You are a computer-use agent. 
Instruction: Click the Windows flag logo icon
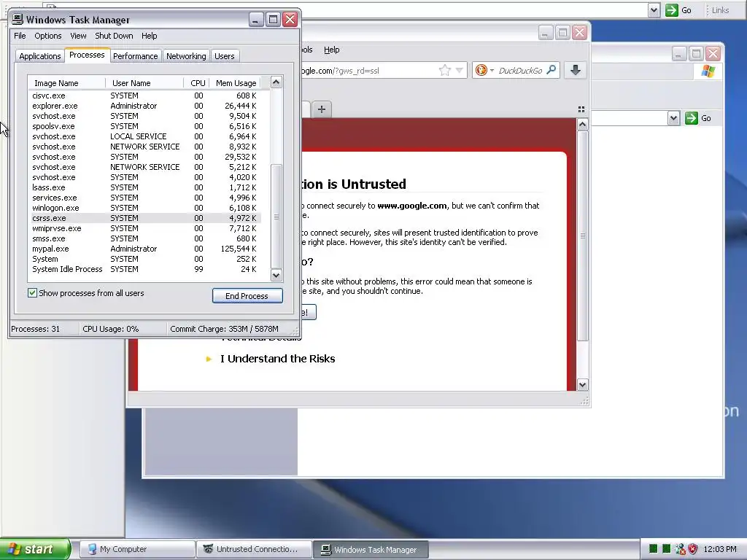[708, 71]
